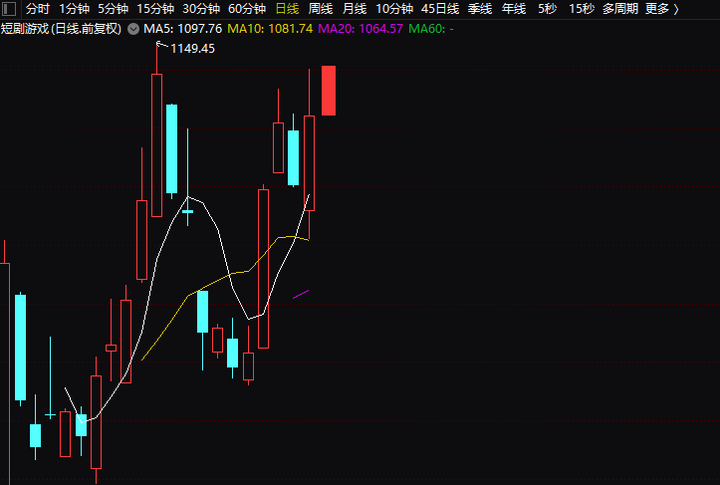Switch to 年线 yearly chart
This screenshot has width=720, height=485.
click(514, 8)
